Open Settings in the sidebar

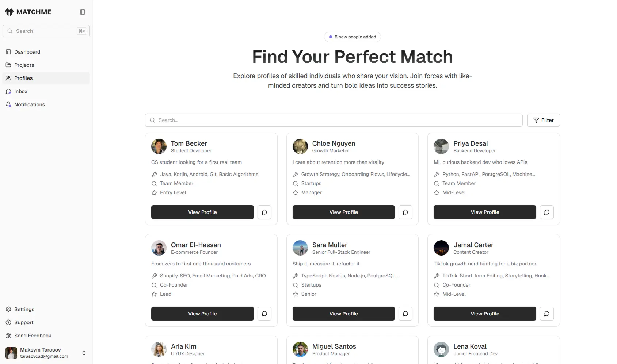(x=24, y=309)
